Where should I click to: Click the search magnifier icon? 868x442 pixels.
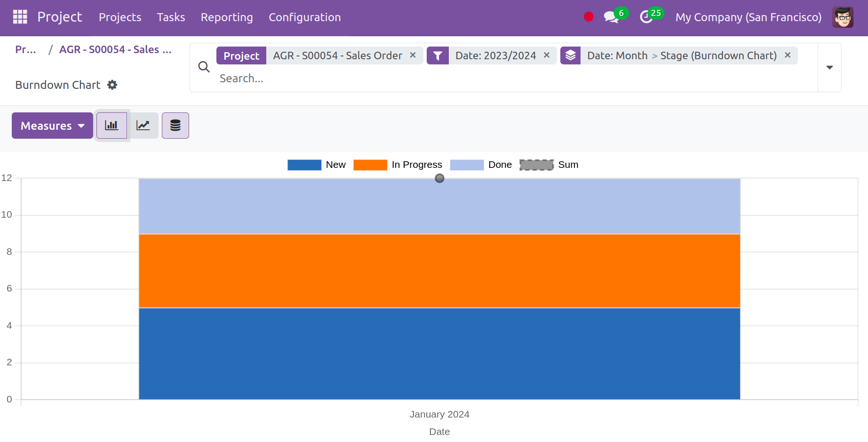coord(204,67)
